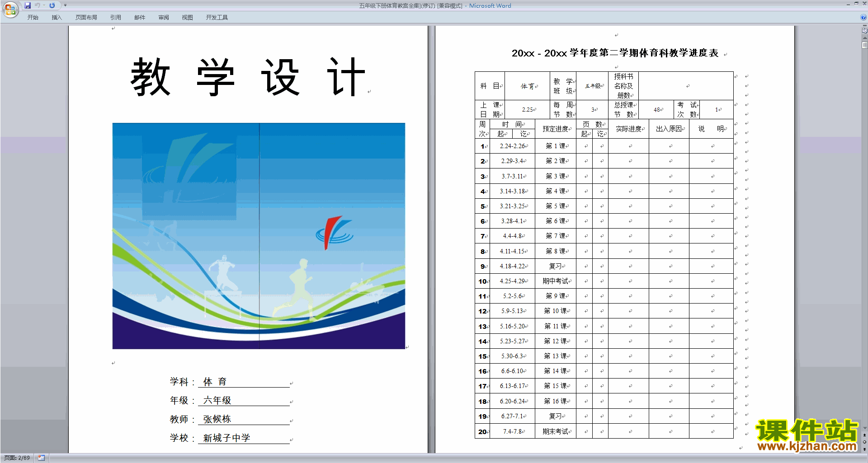868x463 pixels.
Task: Restore down the Word window
Action: point(856,4)
